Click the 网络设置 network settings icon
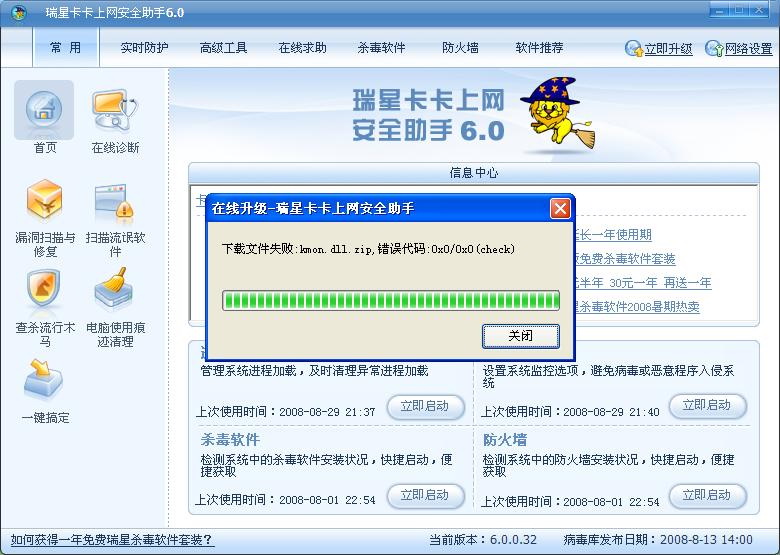 [714, 48]
